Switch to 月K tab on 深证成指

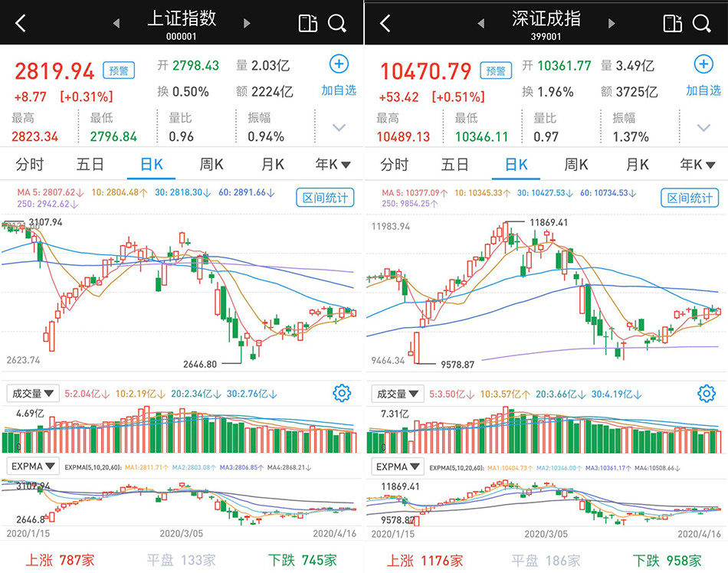(637, 164)
